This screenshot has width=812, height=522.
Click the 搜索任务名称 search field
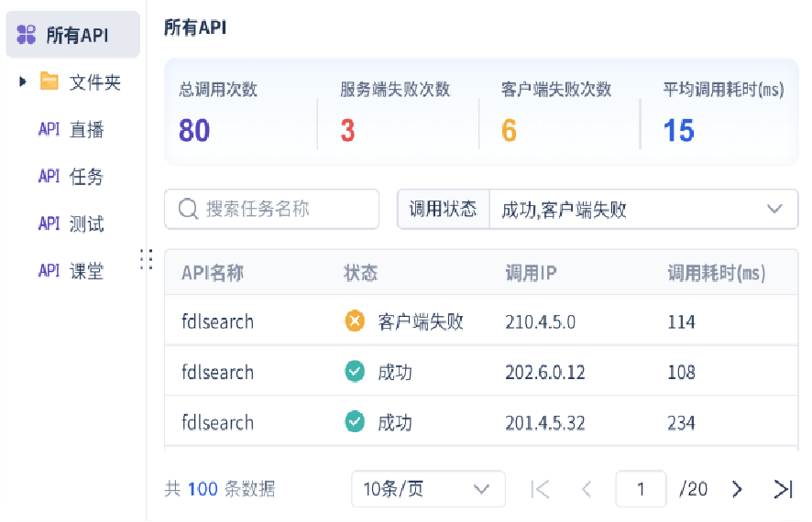click(x=272, y=209)
